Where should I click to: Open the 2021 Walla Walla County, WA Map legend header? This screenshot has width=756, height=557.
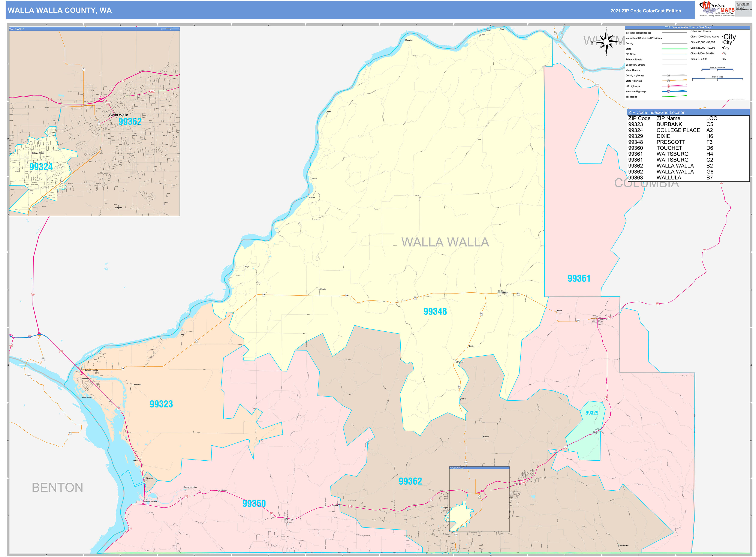coord(688,27)
